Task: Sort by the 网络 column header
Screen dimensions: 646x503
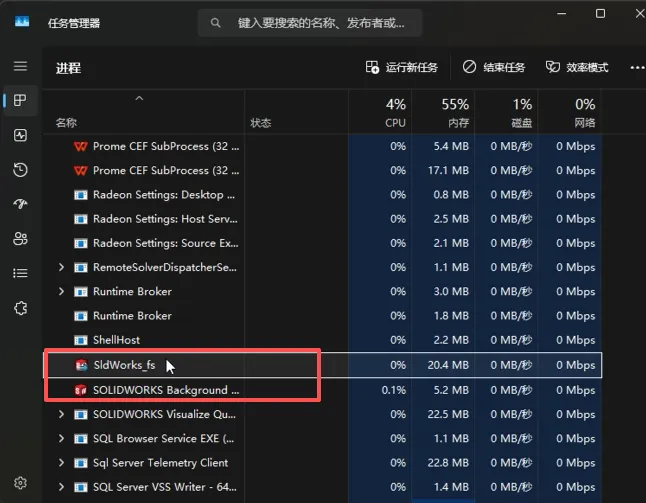Action: pyautogui.click(x=569, y=112)
